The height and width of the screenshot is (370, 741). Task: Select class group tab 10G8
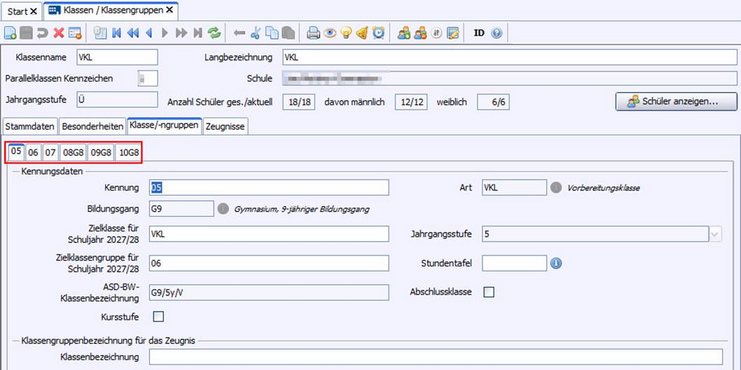tap(129, 153)
